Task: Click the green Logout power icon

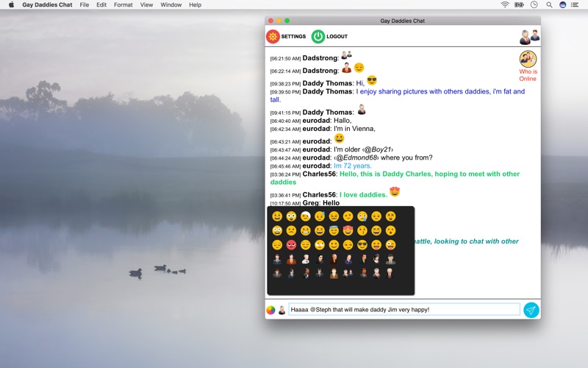Action: click(x=318, y=36)
